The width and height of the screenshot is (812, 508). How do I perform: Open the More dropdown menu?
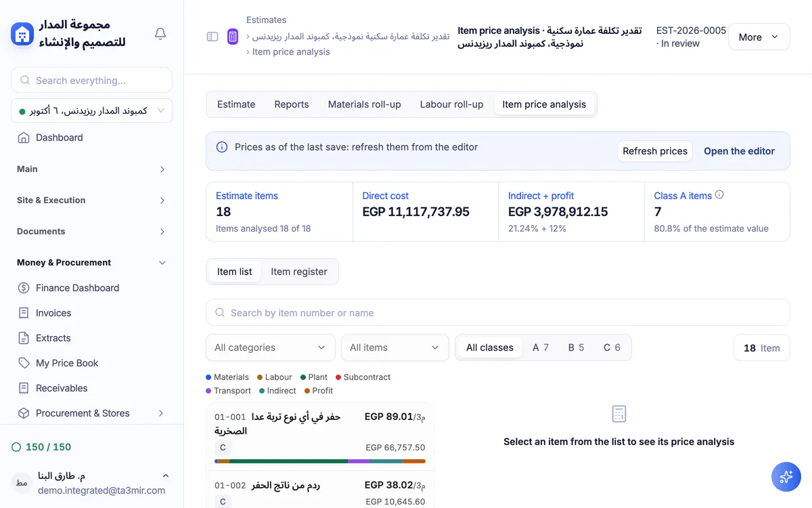click(759, 37)
